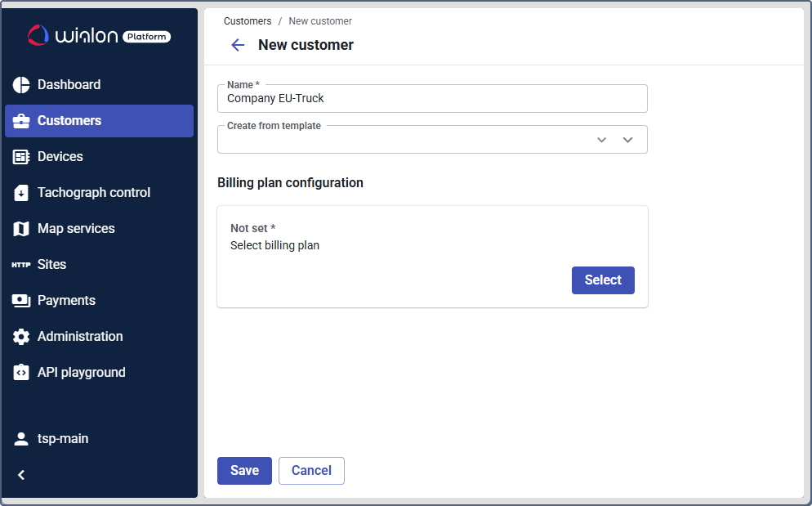Click the API playground code icon
The width and height of the screenshot is (812, 506).
click(x=21, y=373)
